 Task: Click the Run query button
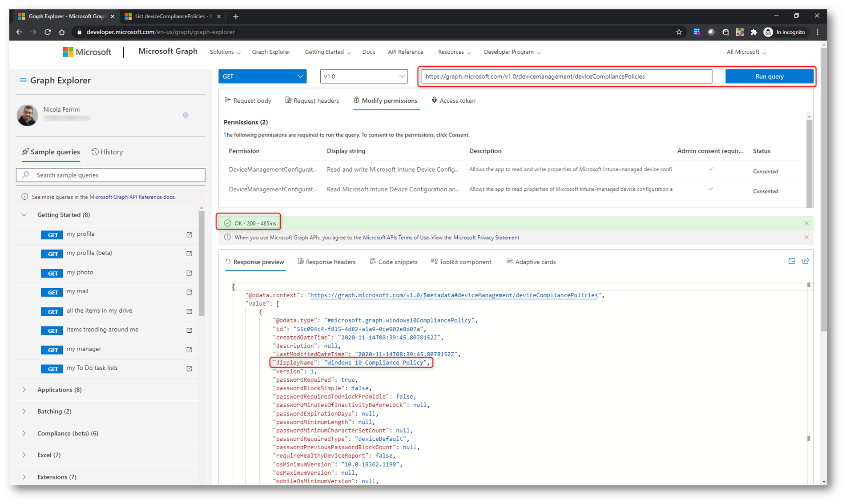click(769, 77)
